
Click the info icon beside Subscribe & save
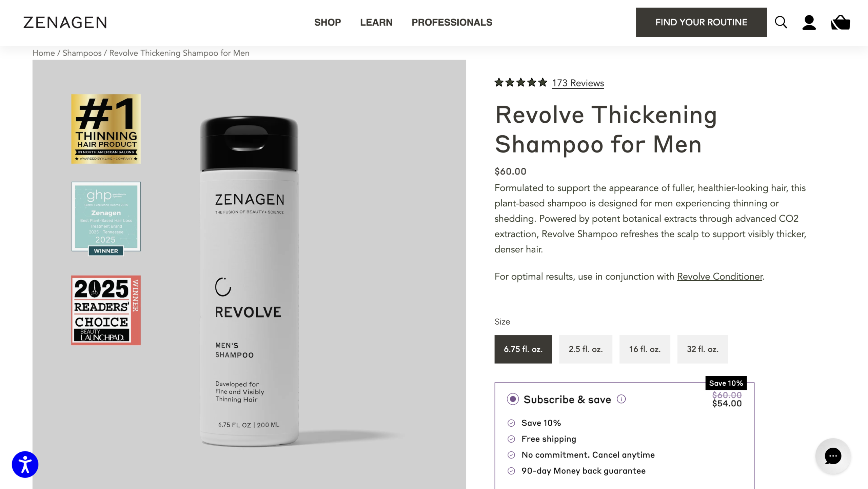tap(621, 399)
